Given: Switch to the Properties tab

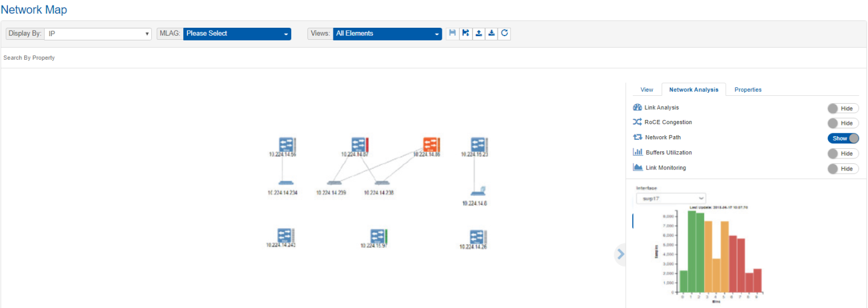Looking at the screenshot, I should coord(747,90).
